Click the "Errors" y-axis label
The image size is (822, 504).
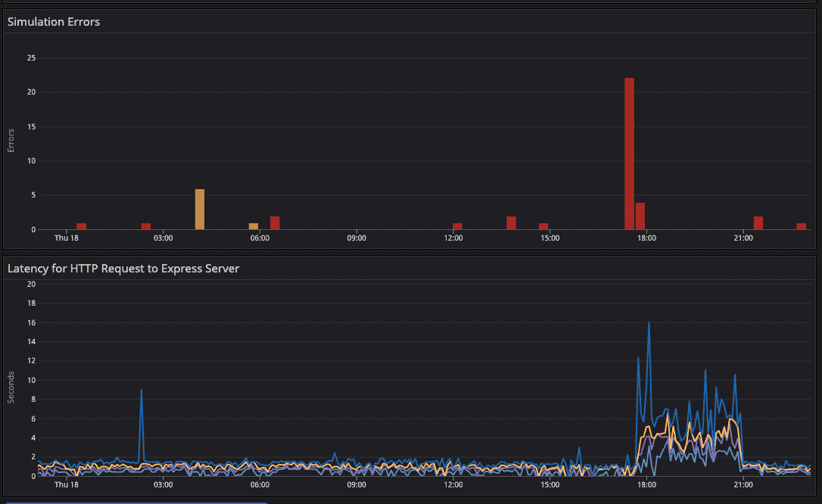[11, 141]
